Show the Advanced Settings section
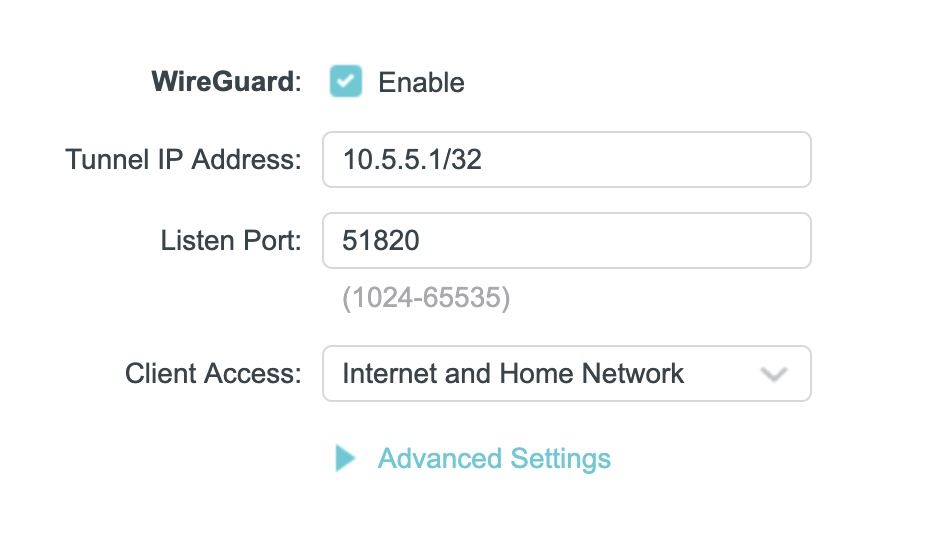The height and width of the screenshot is (542, 944). click(493, 459)
